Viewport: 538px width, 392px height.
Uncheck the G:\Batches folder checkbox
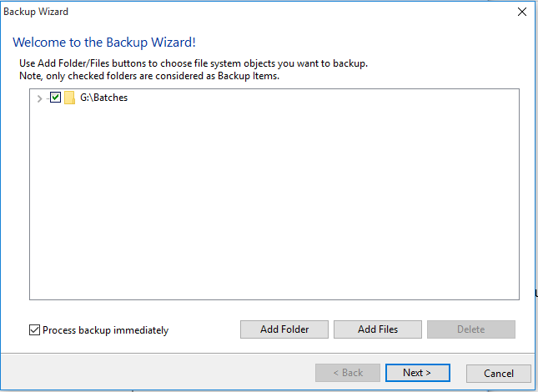click(x=56, y=98)
